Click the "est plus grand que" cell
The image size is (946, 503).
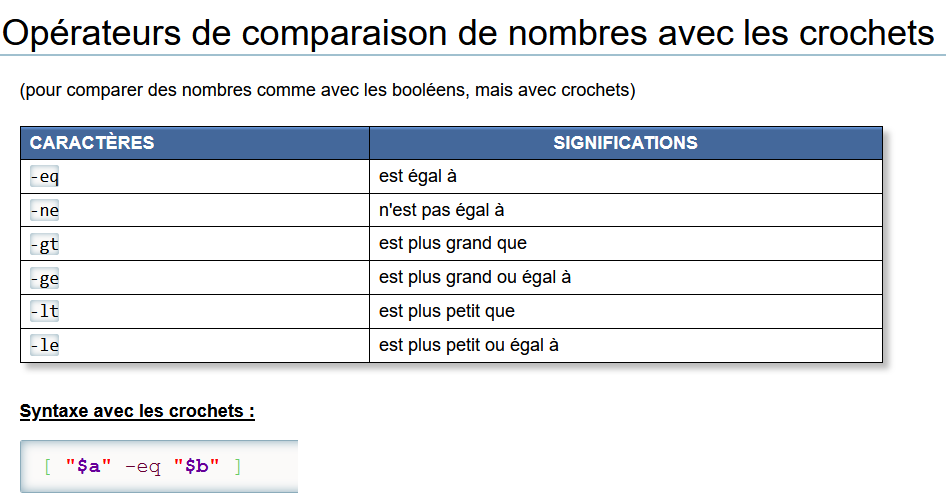coord(453,244)
